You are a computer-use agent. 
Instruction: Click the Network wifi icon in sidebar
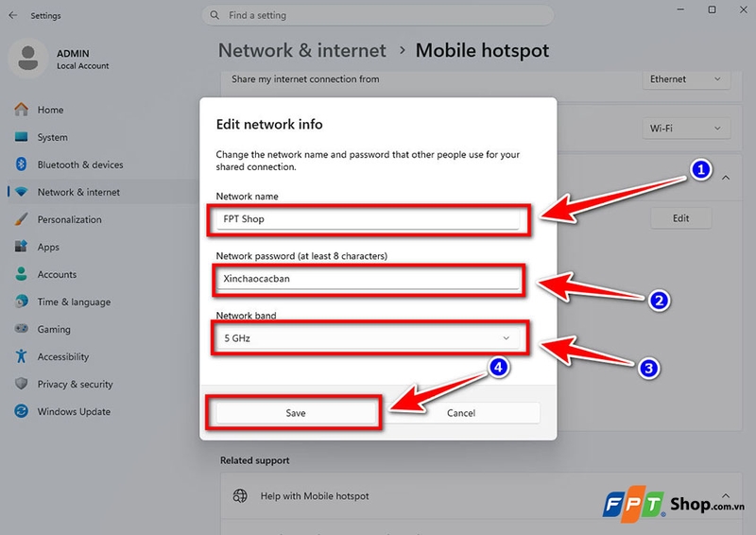(x=21, y=192)
